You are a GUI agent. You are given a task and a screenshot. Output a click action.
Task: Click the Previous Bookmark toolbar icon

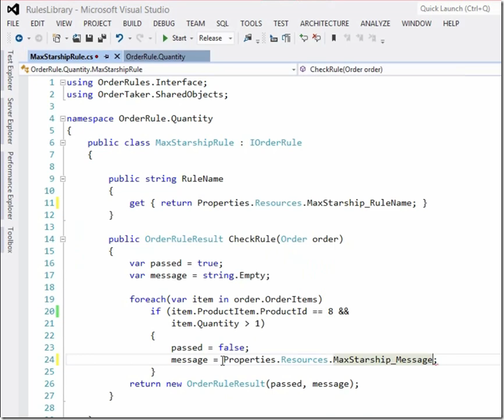click(347, 38)
